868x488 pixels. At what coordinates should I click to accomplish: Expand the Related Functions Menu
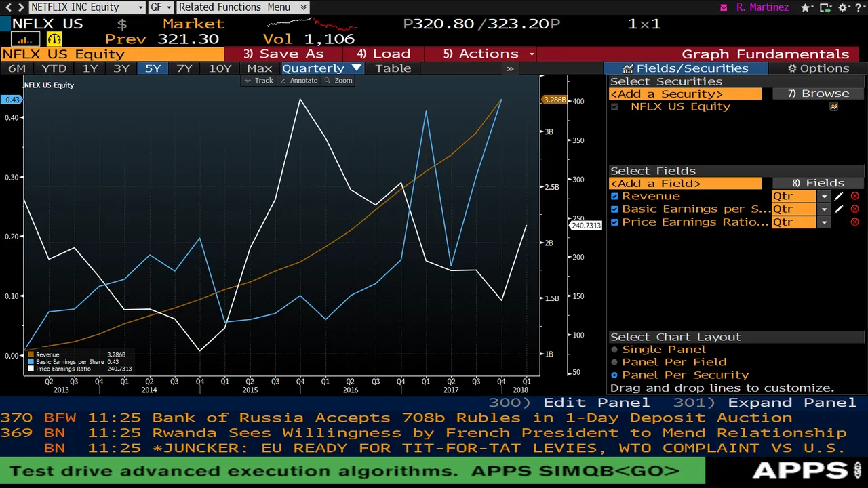point(242,7)
